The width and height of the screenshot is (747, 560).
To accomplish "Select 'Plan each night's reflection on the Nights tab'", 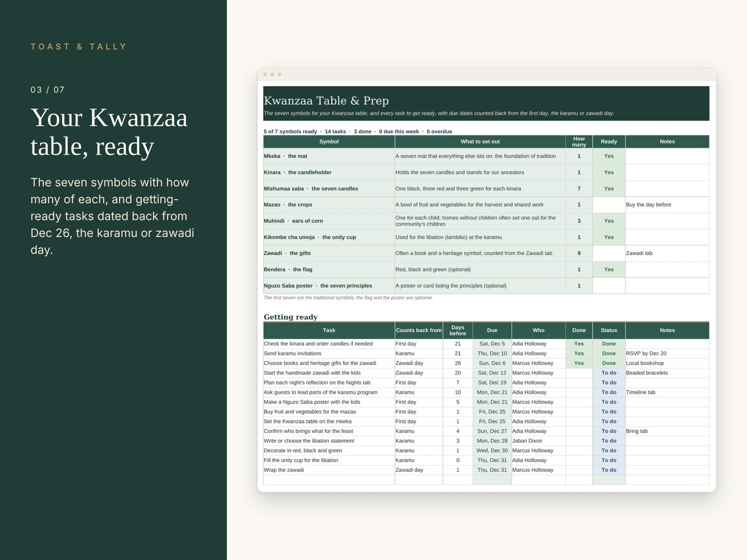I will 329,382.
